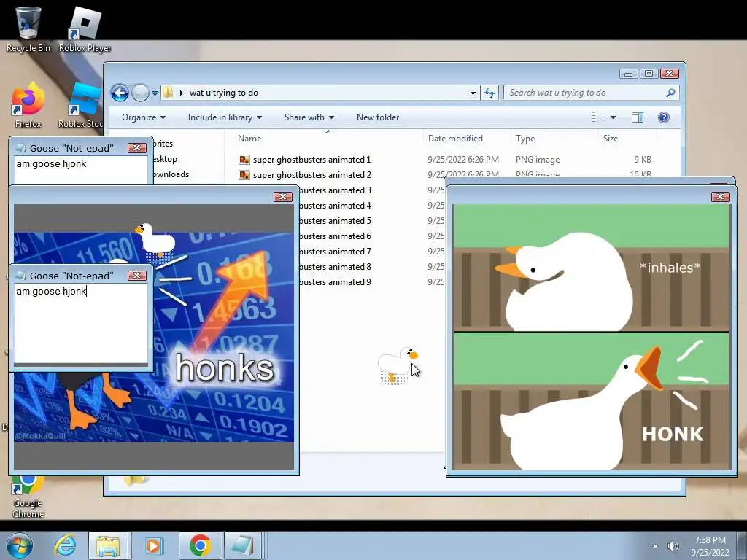Select file 'super ghostbusters animated 1'
The image size is (747, 560).
(311, 160)
